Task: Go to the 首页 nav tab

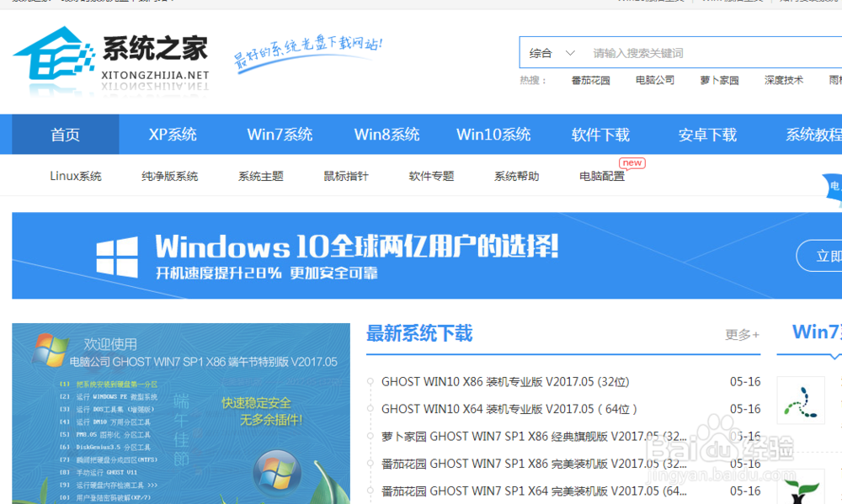Action: [x=66, y=134]
